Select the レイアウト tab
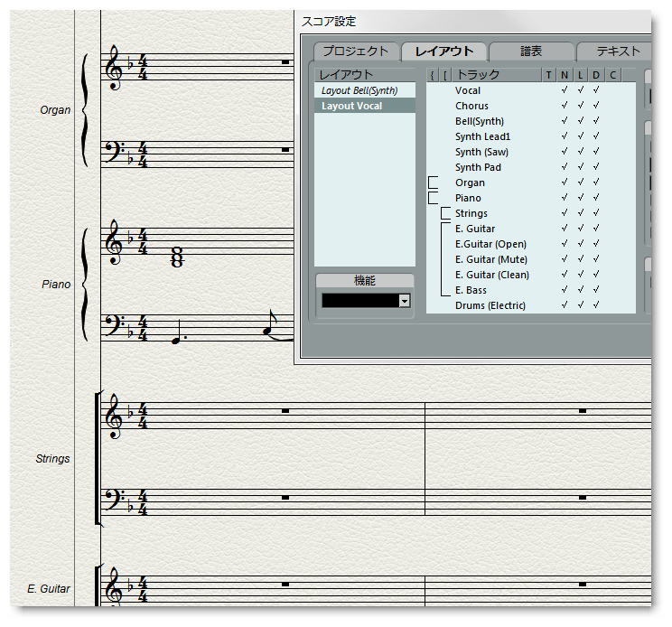672x627 pixels. (x=444, y=51)
